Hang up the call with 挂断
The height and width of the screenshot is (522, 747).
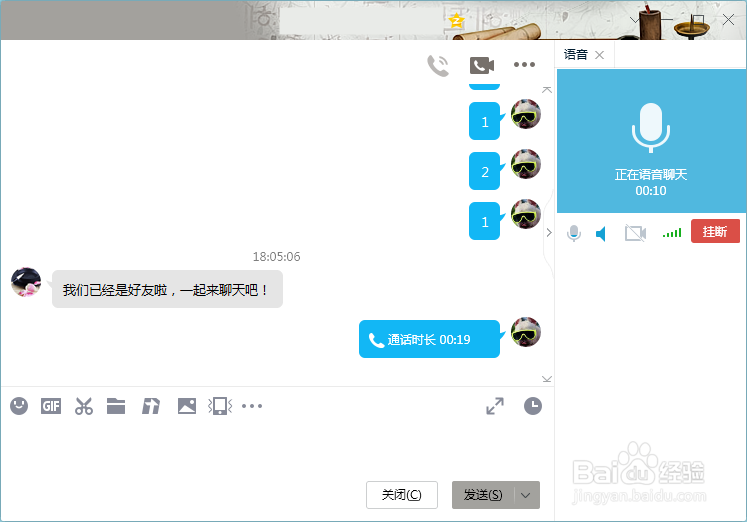[x=715, y=231]
